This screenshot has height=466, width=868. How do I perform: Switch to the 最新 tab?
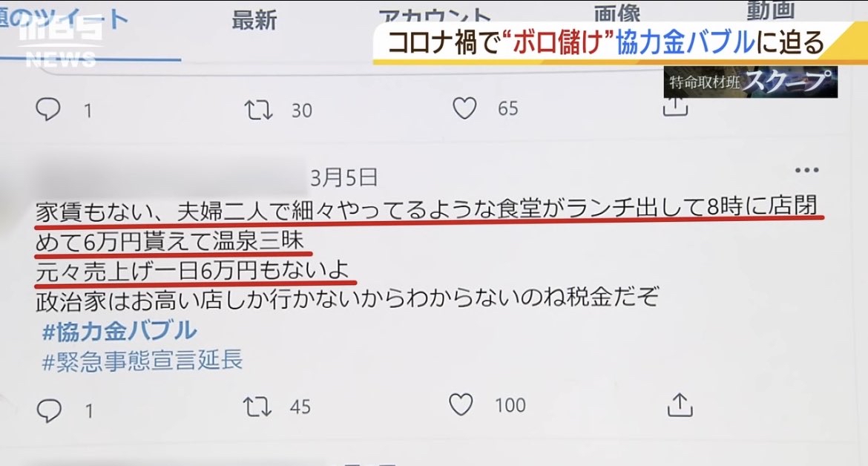[x=254, y=21]
